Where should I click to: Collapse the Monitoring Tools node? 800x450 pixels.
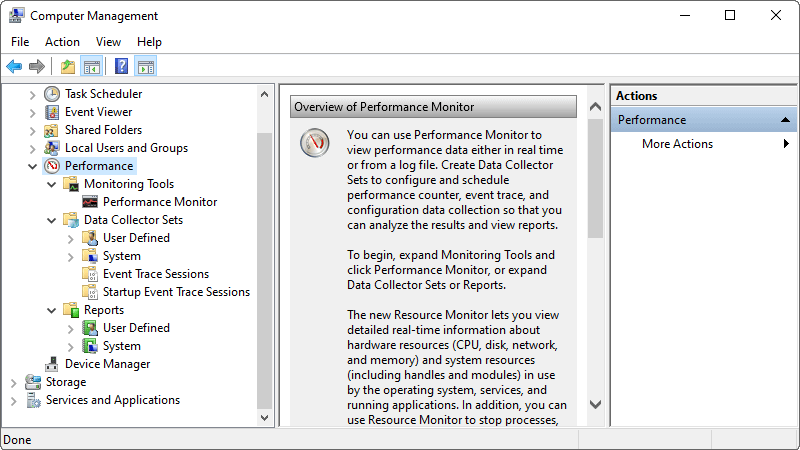(x=52, y=184)
